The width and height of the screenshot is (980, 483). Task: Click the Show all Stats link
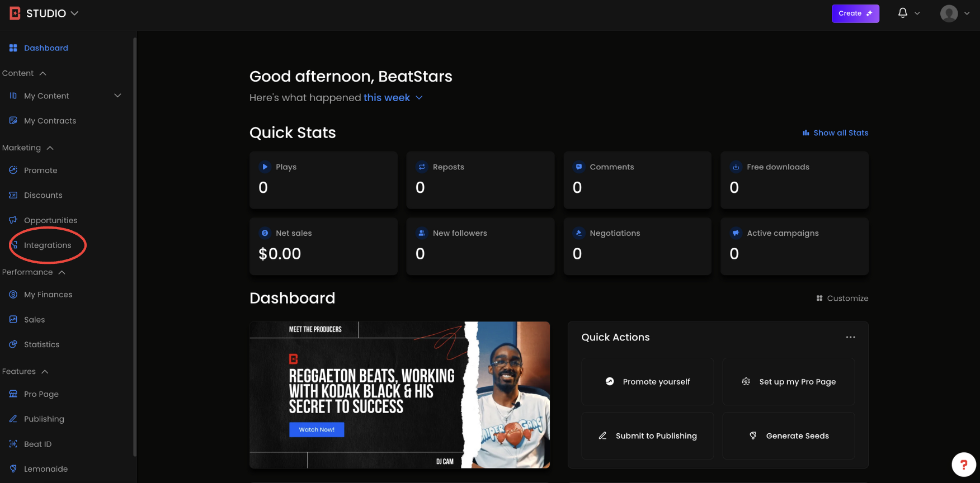(836, 133)
